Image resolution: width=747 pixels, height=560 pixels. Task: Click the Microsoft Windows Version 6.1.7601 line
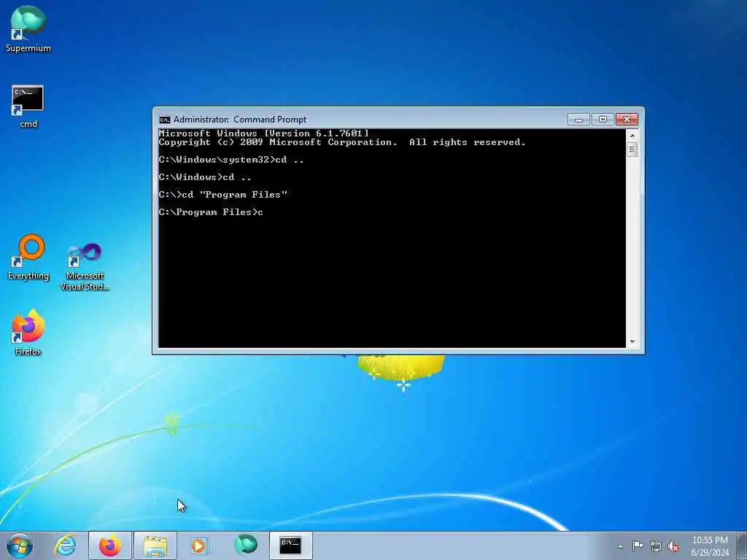(263, 133)
